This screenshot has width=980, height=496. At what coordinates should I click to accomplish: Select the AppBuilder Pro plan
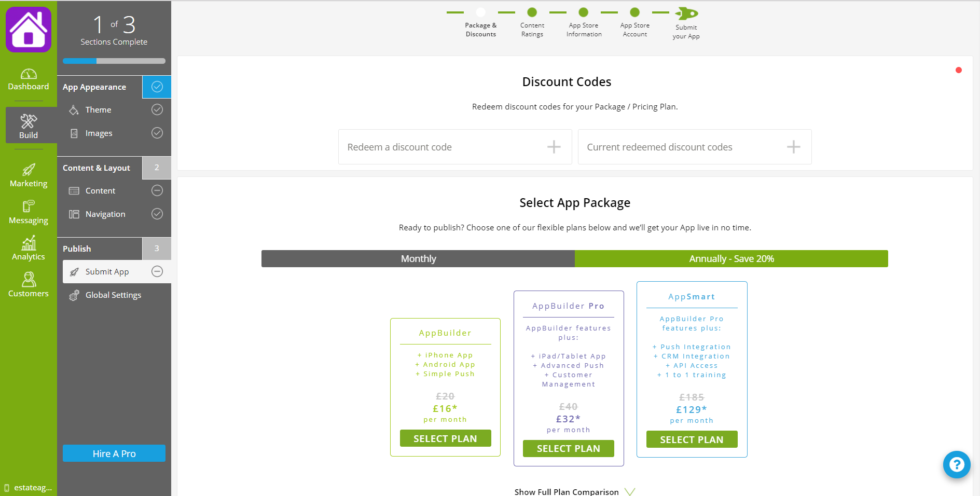pyautogui.click(x=568, y=448)
